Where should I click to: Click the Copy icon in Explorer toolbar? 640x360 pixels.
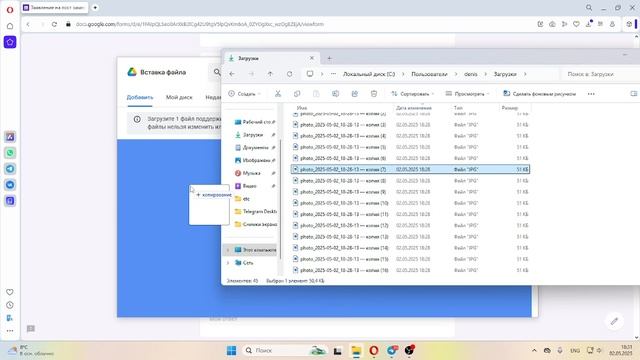297,94
